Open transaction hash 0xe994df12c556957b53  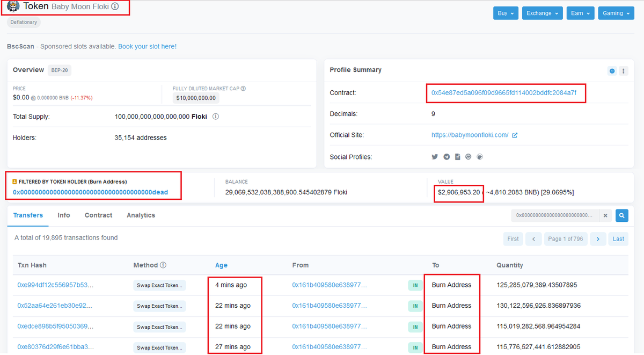(x=55, y=285)
